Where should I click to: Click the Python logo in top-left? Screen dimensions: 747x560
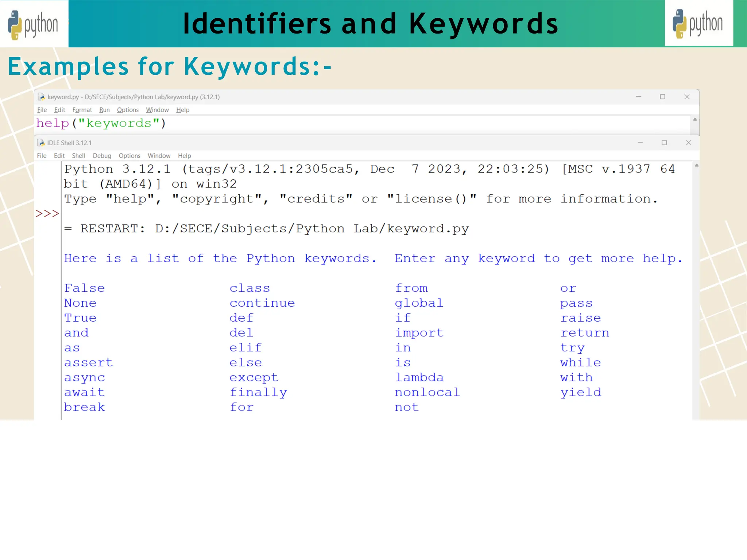point(33,24)
